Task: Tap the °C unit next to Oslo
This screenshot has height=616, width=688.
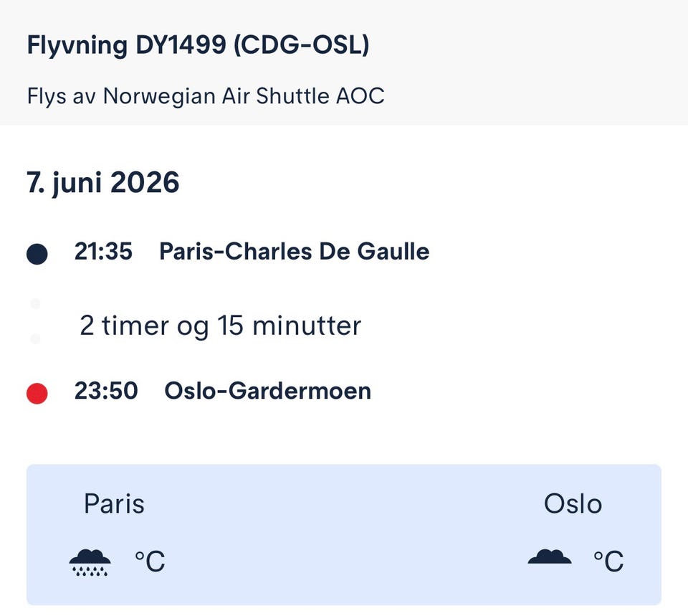Action: point(608,561)
